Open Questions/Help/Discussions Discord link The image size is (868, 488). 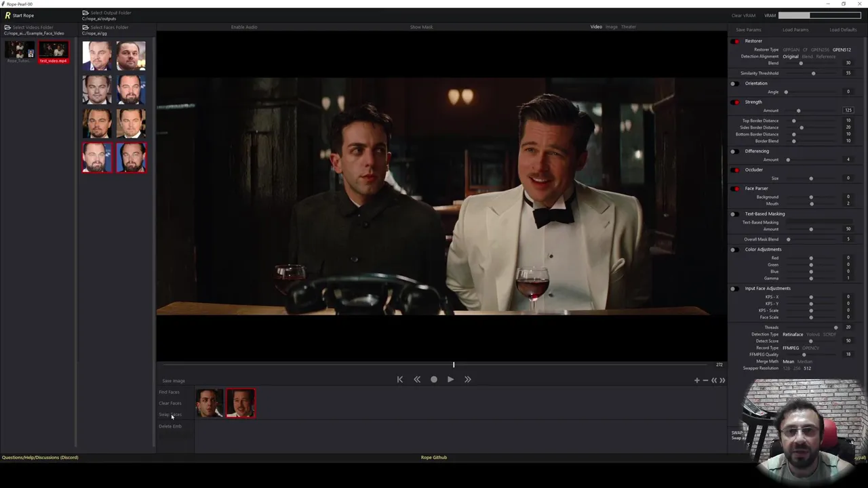click(40, 457)
